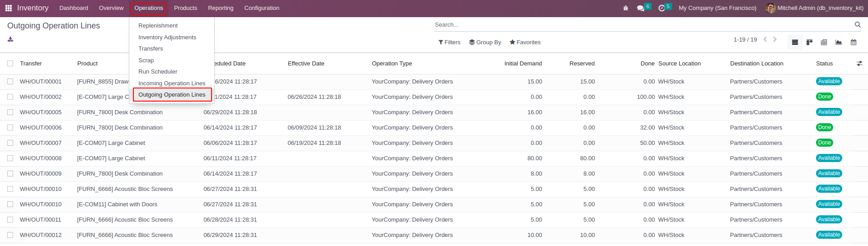This screenshot has height=246, width=868.
Task: Tick the select-all header checkbox
Action: pyautogui.click(x=10, y=64)
